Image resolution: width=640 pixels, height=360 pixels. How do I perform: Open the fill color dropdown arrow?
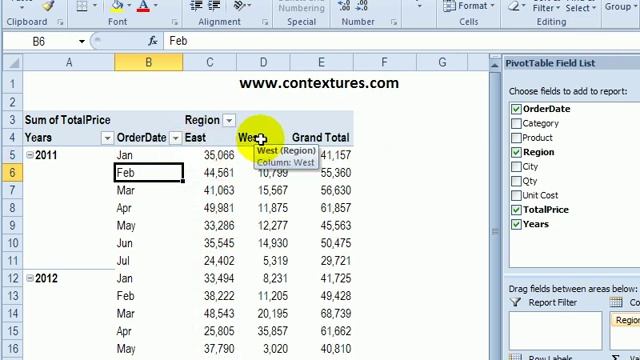coord(129,5)
